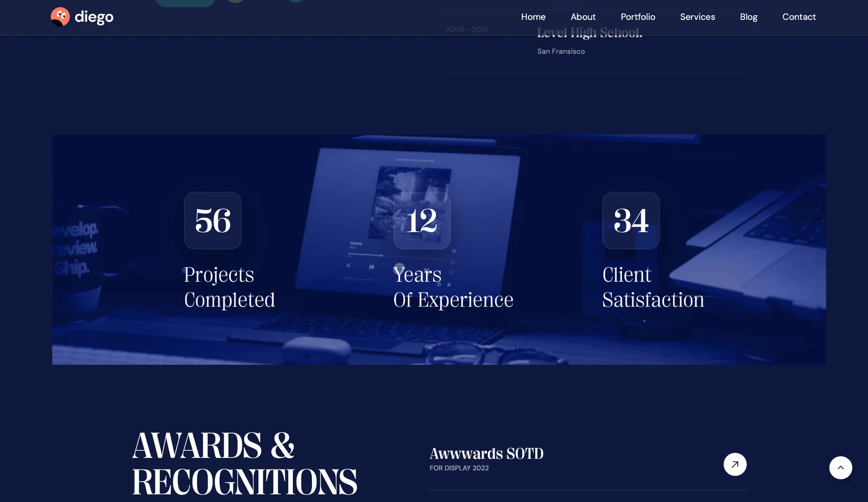Click the arrow icon beside Awwwards SOTD
Image resolution: width=868 pixels, height=502 pixels.
click(x=735, y=464)
